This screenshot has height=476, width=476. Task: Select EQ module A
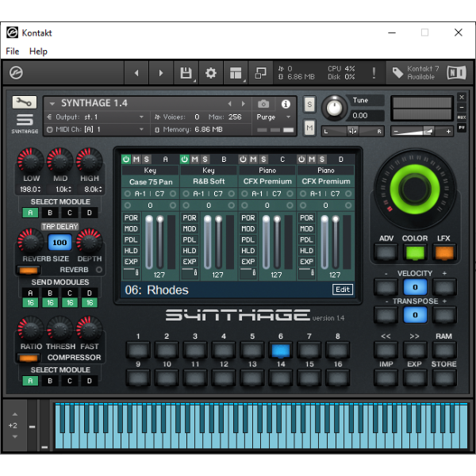30,213
